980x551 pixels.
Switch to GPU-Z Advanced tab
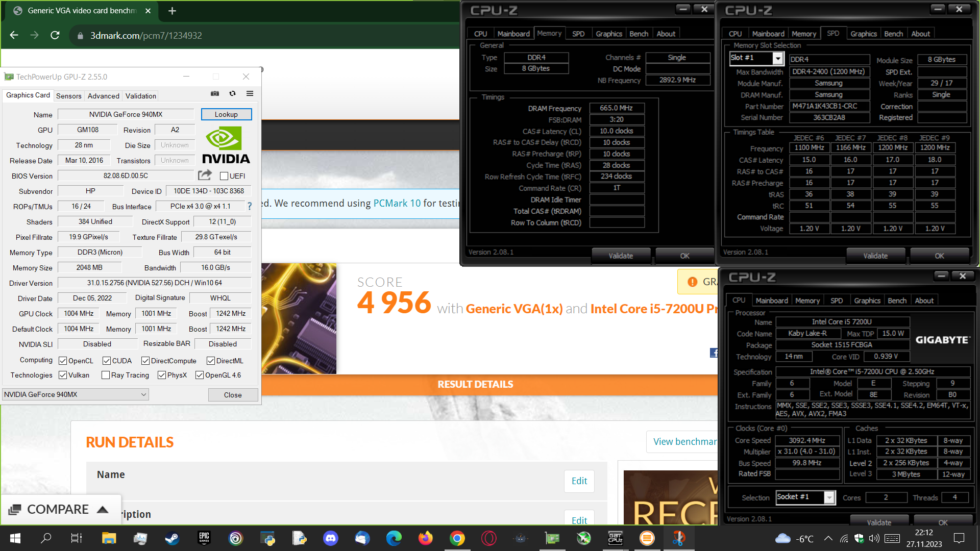coord(104,96)
